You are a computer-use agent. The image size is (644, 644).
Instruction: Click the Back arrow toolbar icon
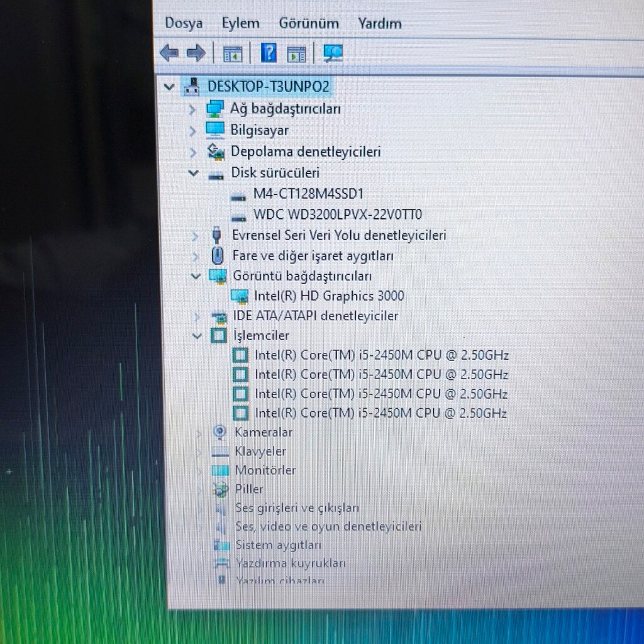pos(169,53)
